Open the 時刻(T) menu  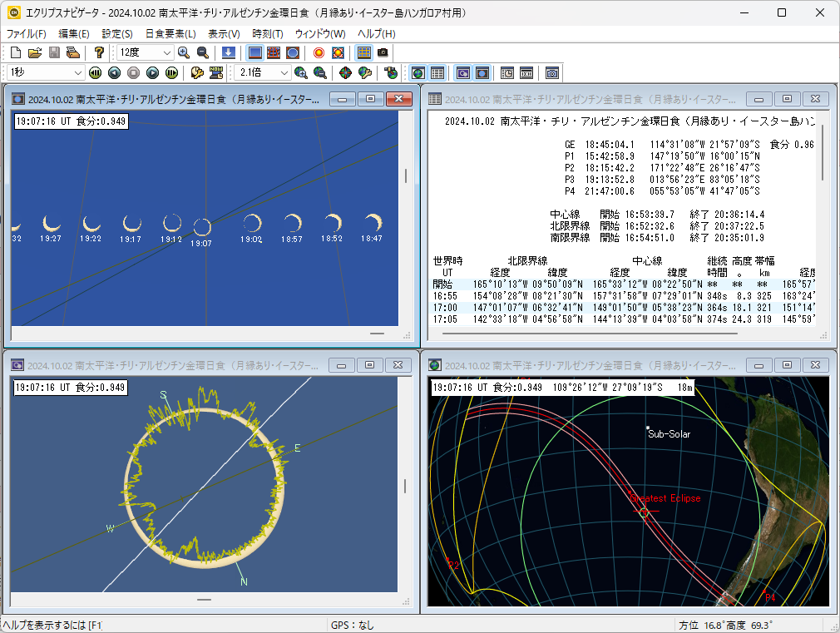pyautogui.click(x=267, y=34)
